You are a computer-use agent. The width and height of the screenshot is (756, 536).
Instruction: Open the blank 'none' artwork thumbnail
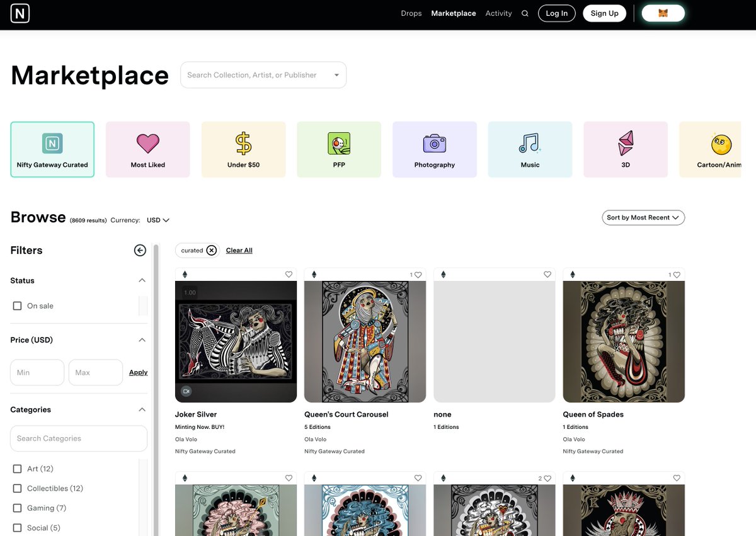(x=495, y=341)
